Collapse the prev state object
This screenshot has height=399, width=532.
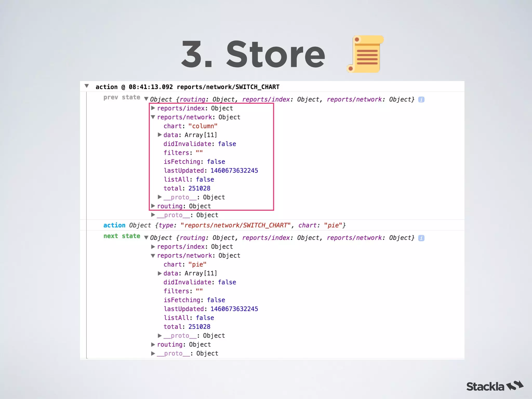tap(146, 99)
